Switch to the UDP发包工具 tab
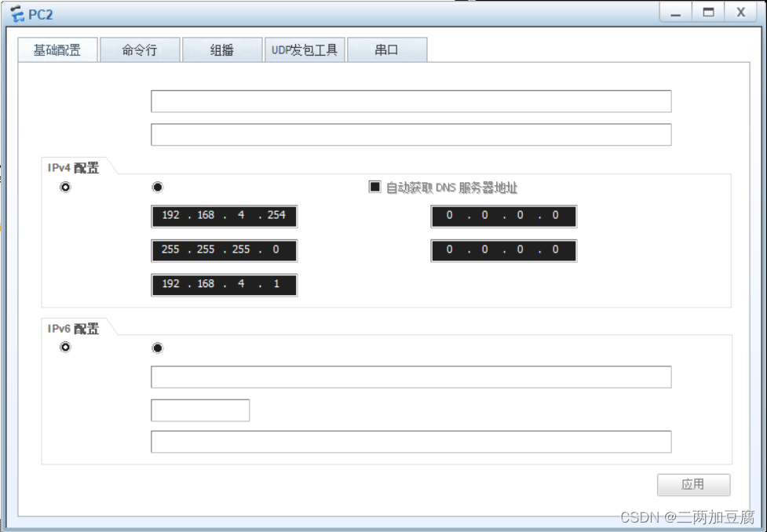 (x=305, y=49)
